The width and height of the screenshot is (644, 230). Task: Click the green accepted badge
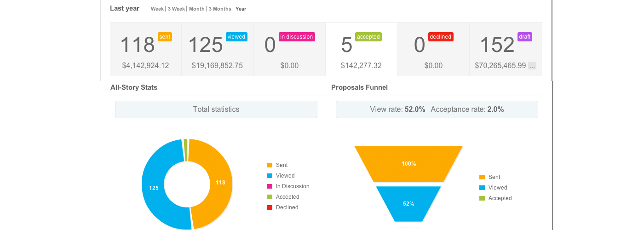368,37
